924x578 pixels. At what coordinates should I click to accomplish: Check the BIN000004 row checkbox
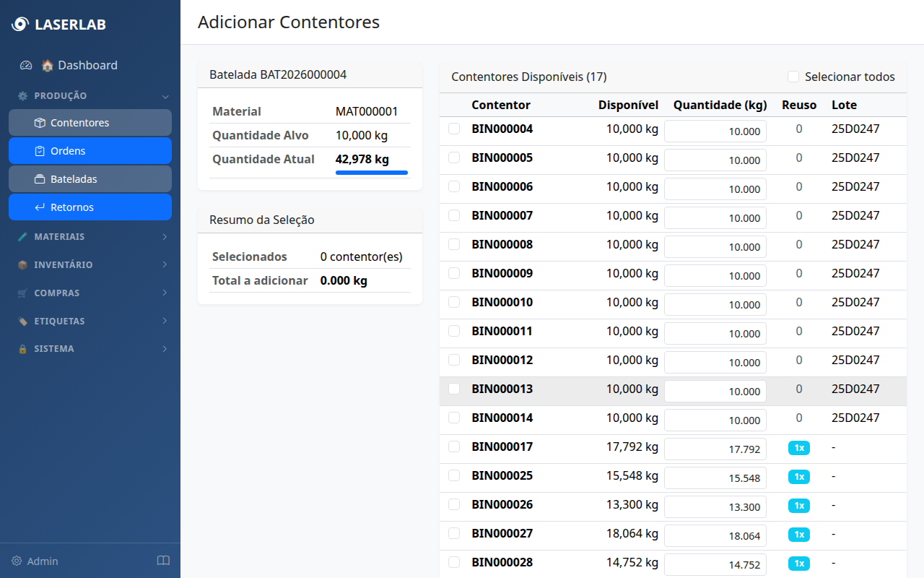point(454,129)
